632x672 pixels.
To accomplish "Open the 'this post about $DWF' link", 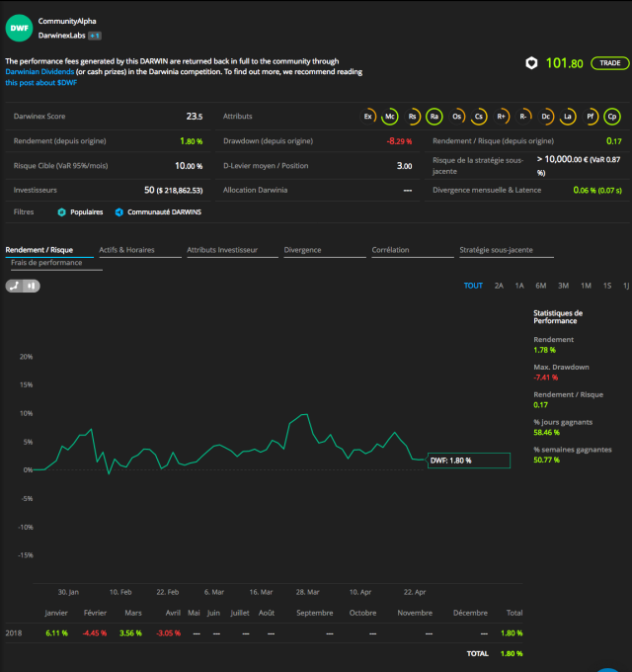I will coord(41,83).
